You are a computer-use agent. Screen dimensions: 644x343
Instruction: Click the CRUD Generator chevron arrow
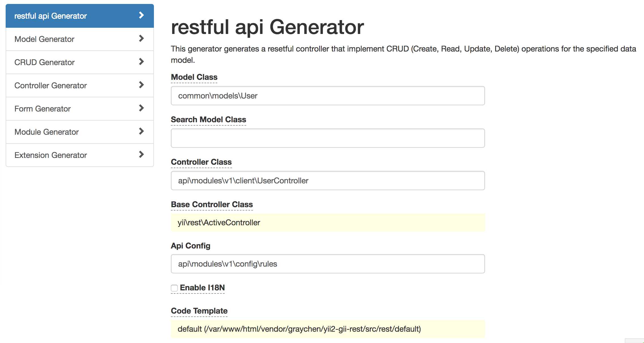pyautogui.click(x=141, y=62)
